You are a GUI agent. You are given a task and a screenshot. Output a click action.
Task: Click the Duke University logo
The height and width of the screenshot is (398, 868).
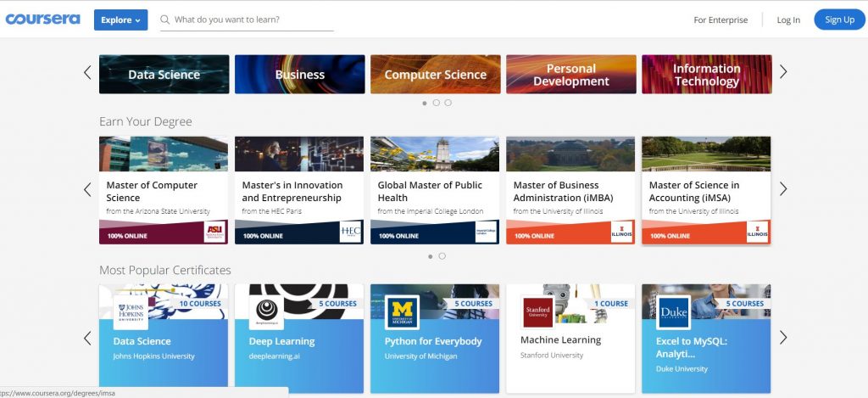[673, 312]
